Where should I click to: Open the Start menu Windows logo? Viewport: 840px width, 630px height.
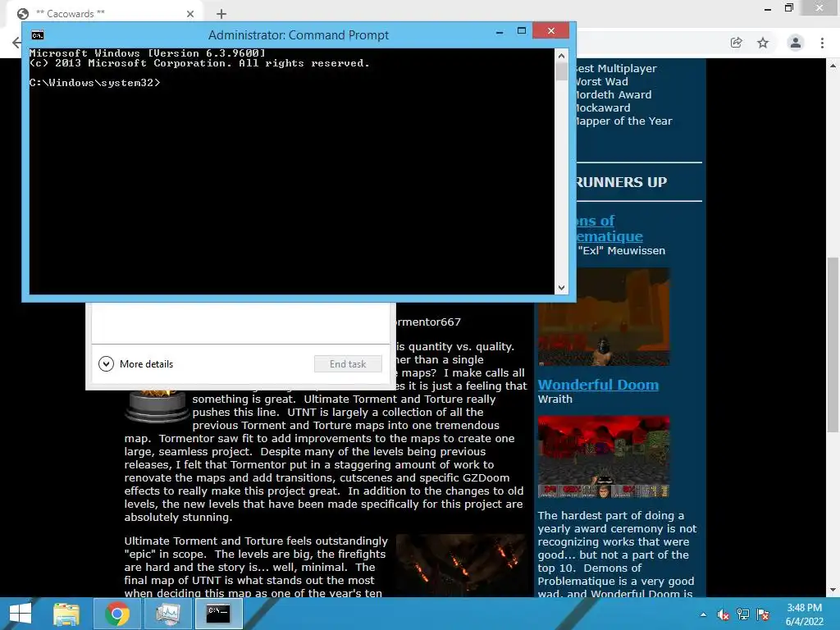(21, 614)
